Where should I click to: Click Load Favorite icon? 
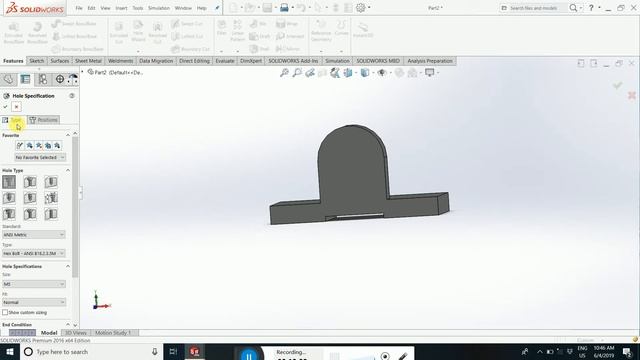[57, 145]
